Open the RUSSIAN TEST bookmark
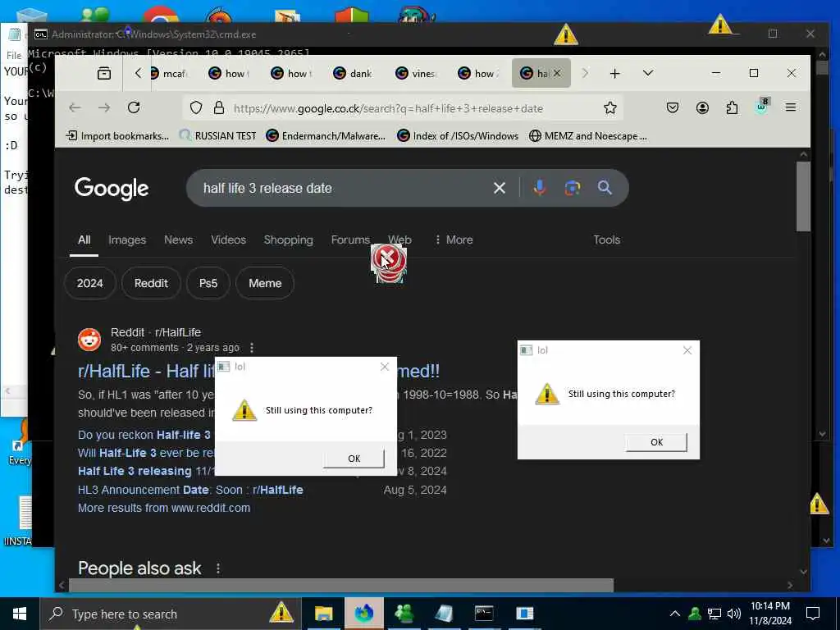 click(x=218, y=136)
